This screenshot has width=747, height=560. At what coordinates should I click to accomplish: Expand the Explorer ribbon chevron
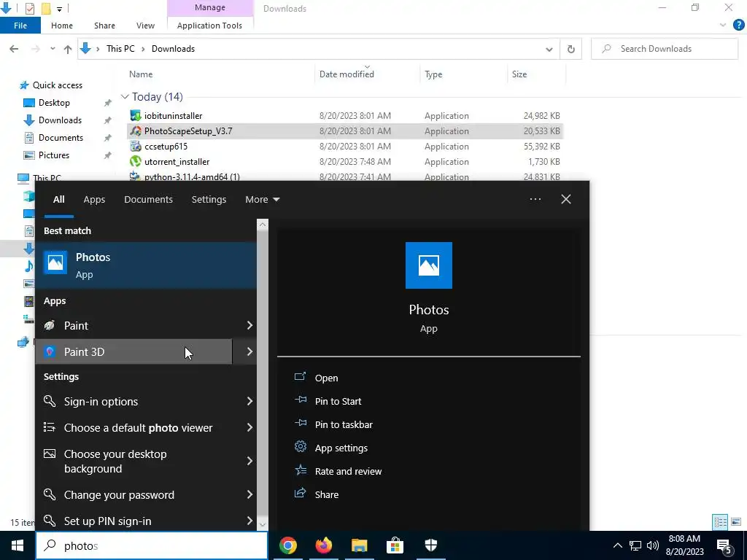723,26
